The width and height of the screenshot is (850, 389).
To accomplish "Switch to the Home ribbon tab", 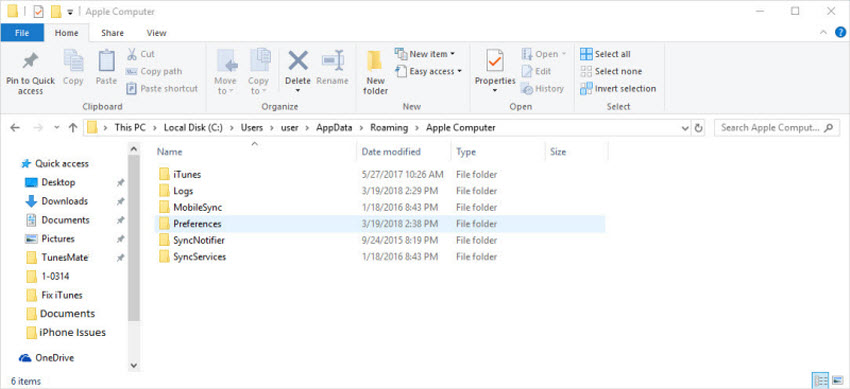I will [x=67, y=33].
